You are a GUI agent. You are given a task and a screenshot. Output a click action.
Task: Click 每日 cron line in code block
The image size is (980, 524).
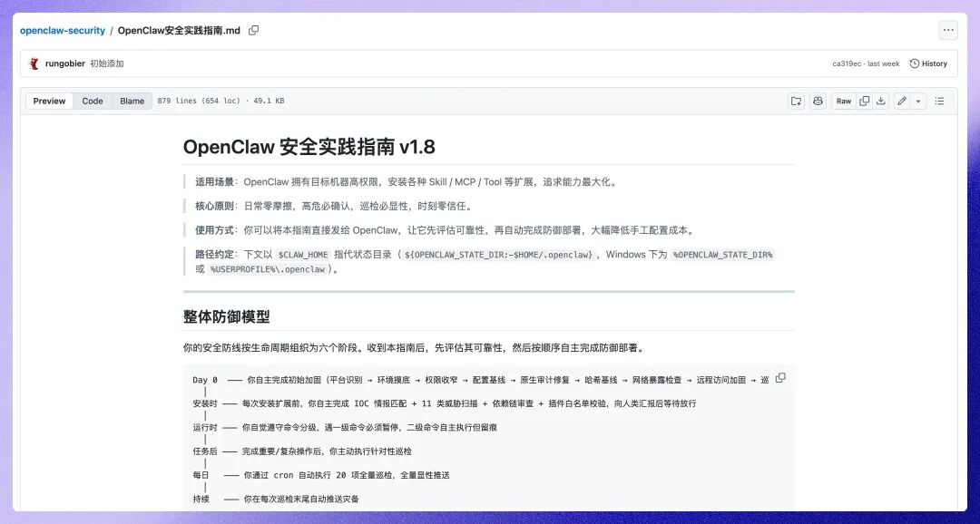point(321,475)
